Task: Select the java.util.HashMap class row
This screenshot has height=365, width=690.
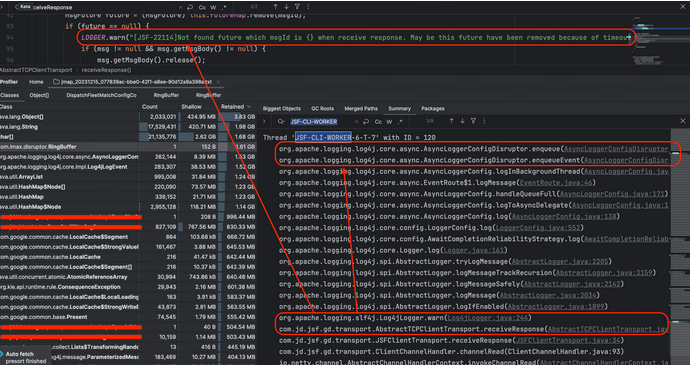Action: 128,197
